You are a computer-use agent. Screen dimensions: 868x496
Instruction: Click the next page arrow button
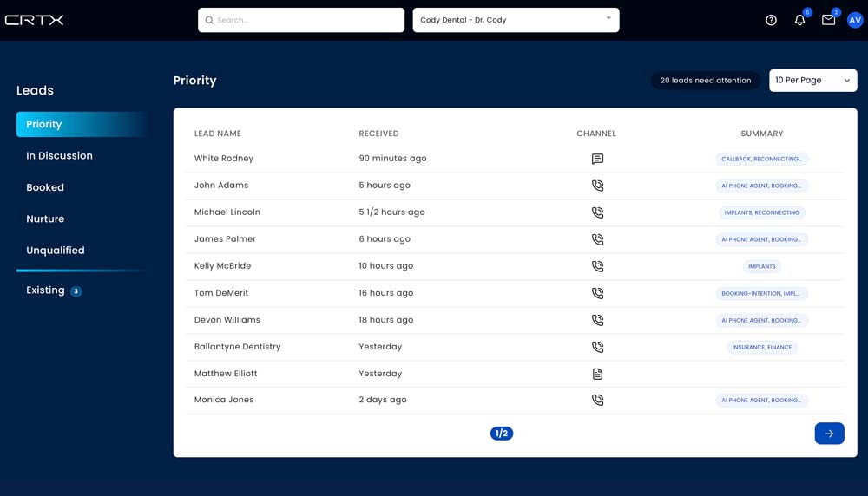click(x=829, y=434)
